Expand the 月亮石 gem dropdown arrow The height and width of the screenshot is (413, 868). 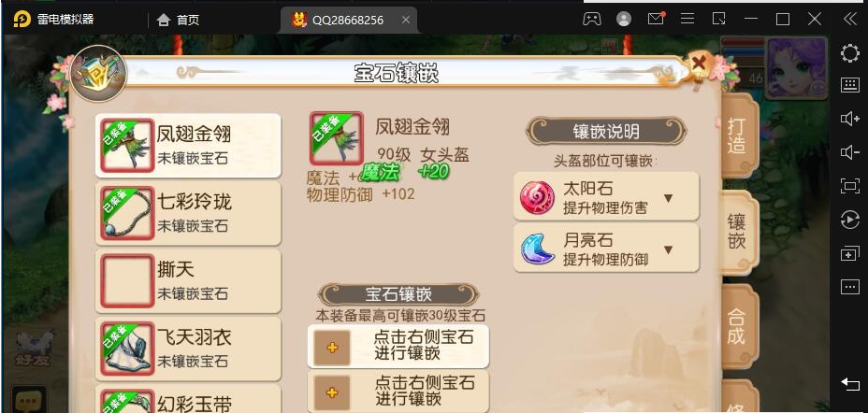pyautogui.click(x=668, y=249)
